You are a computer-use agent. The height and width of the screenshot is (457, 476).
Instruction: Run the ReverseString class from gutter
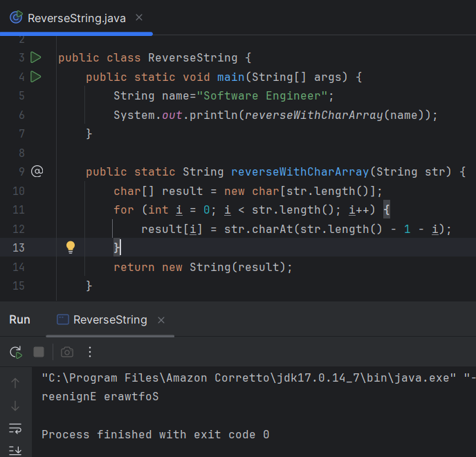tap(36, 57)
